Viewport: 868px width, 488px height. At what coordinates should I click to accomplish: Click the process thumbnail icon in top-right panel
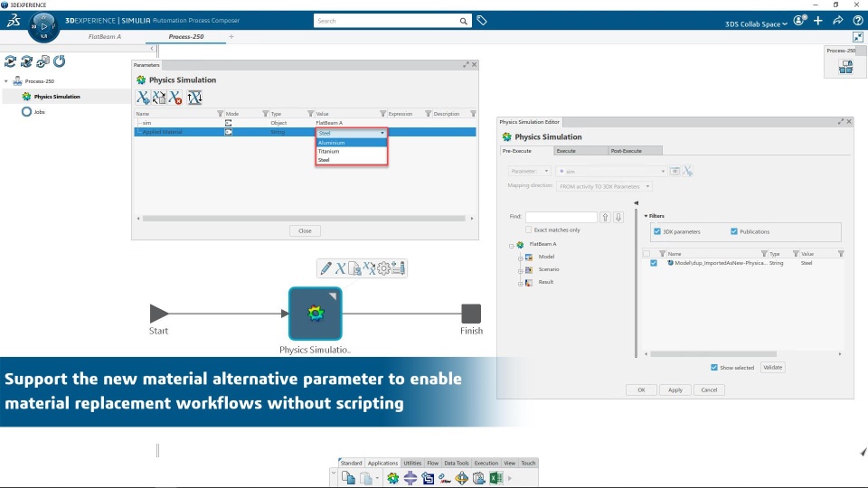(x=846, y=67)
